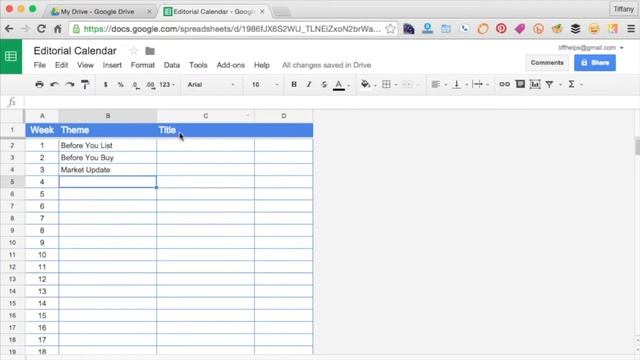
Task: Redo the last action
Action: (x=70, y=84)
